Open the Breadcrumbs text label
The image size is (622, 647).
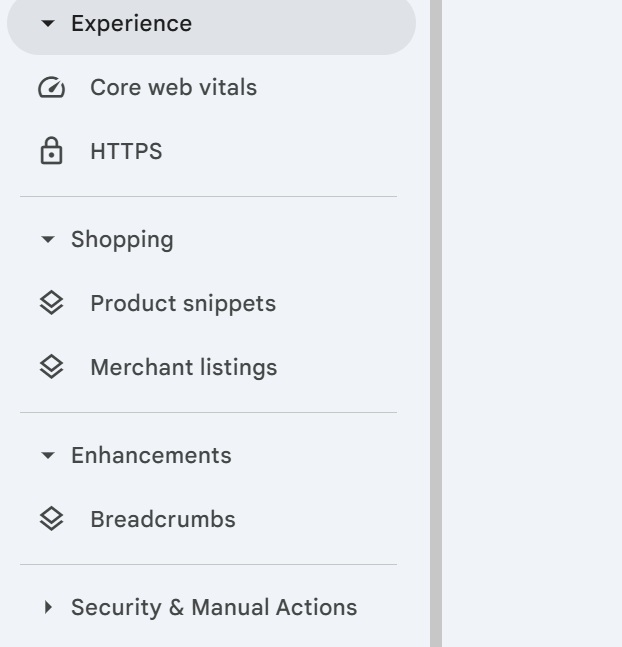163,519
